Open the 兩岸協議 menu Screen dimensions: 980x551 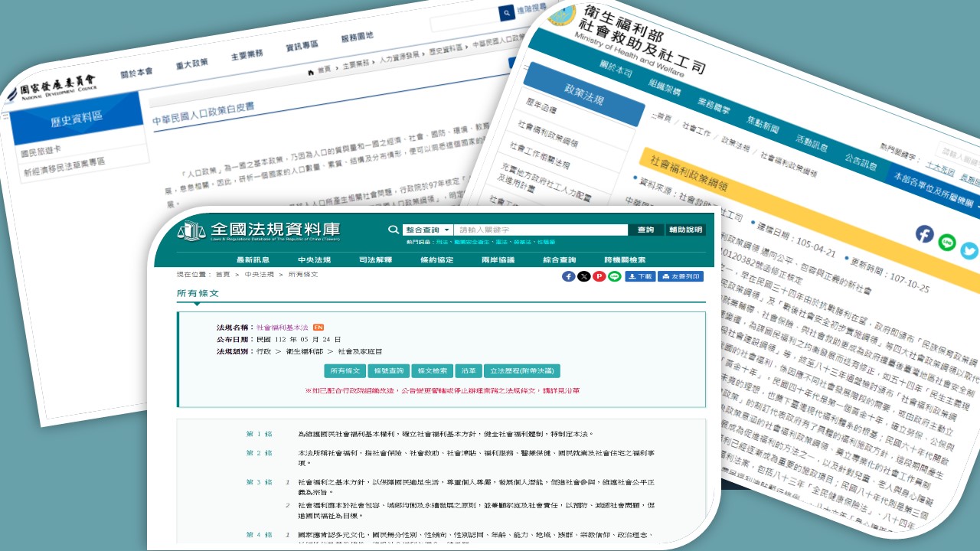pyautogui.click(x=498, y=259)
